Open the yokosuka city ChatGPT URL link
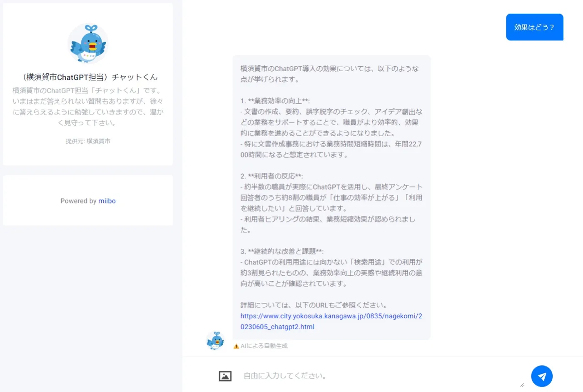This screenshot has height=392, width=583. pos(331,322)
